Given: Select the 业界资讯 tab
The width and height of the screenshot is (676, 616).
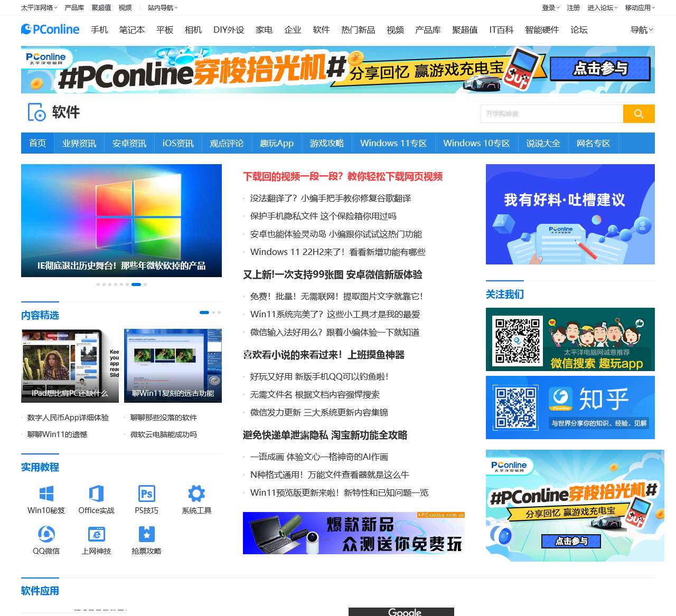Looking at the screenshot, I should 79,143.
